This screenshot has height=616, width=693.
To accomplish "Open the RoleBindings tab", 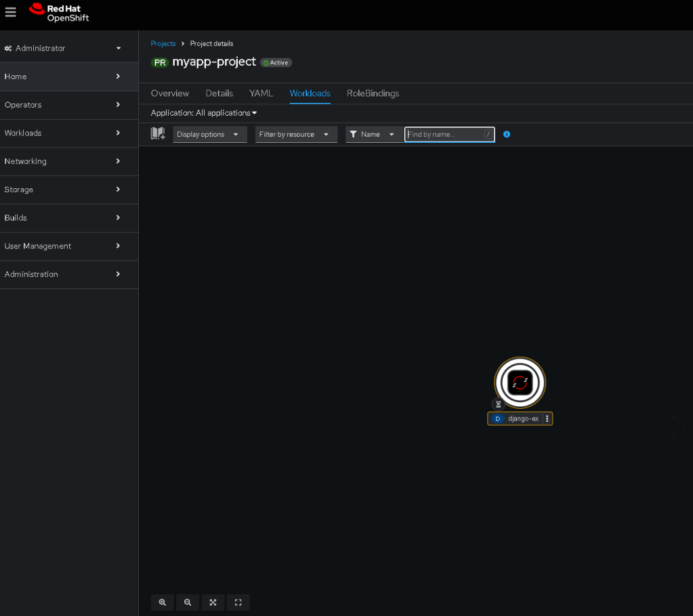I will point(373,93).
